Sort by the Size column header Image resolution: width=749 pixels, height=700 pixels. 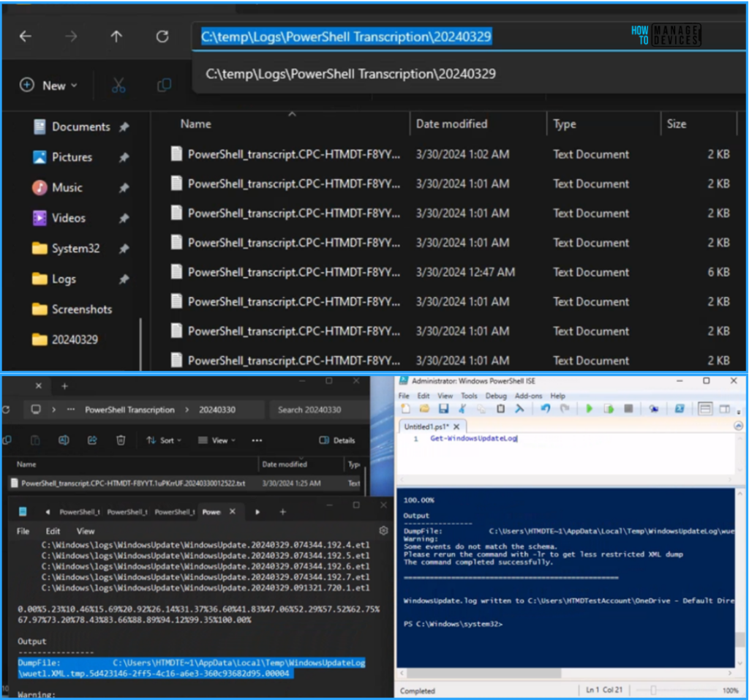coord(677,124)
